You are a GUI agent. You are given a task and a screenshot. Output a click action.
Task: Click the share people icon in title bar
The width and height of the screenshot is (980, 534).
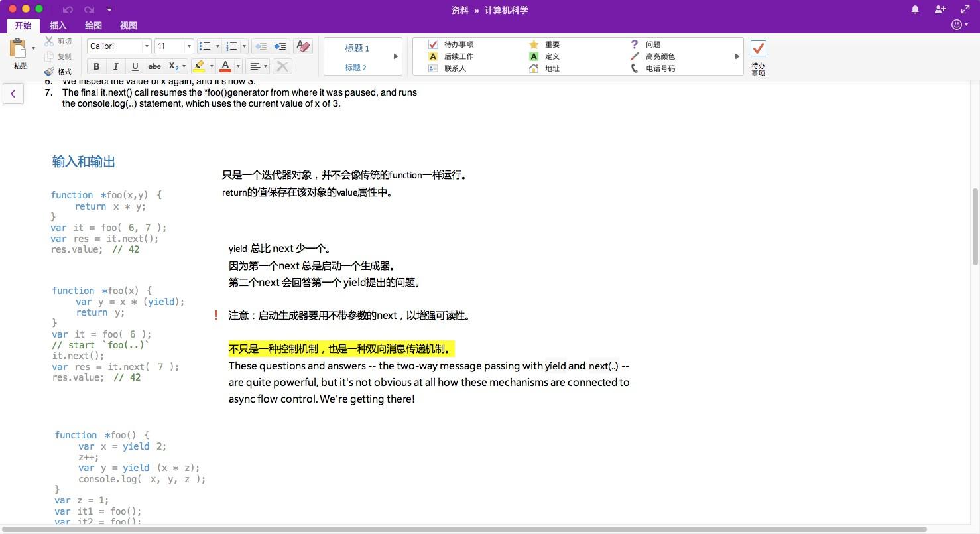[x=940, y=10]
